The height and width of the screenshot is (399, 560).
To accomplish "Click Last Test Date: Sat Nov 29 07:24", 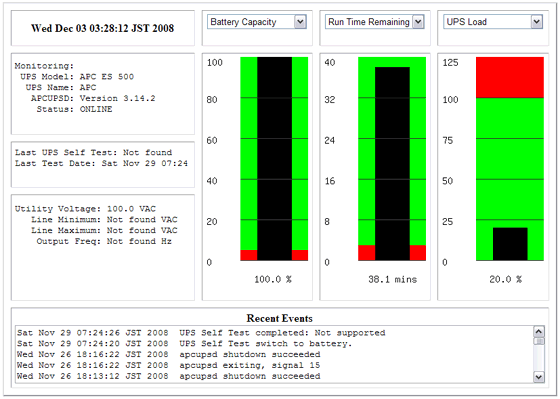I will coord(101,163).
